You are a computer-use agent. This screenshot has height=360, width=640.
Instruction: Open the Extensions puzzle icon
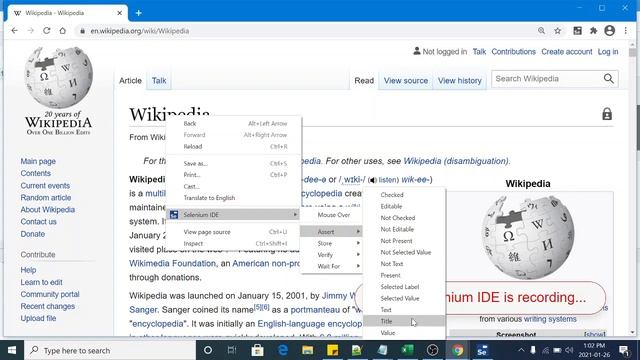(x=593, y=31)
